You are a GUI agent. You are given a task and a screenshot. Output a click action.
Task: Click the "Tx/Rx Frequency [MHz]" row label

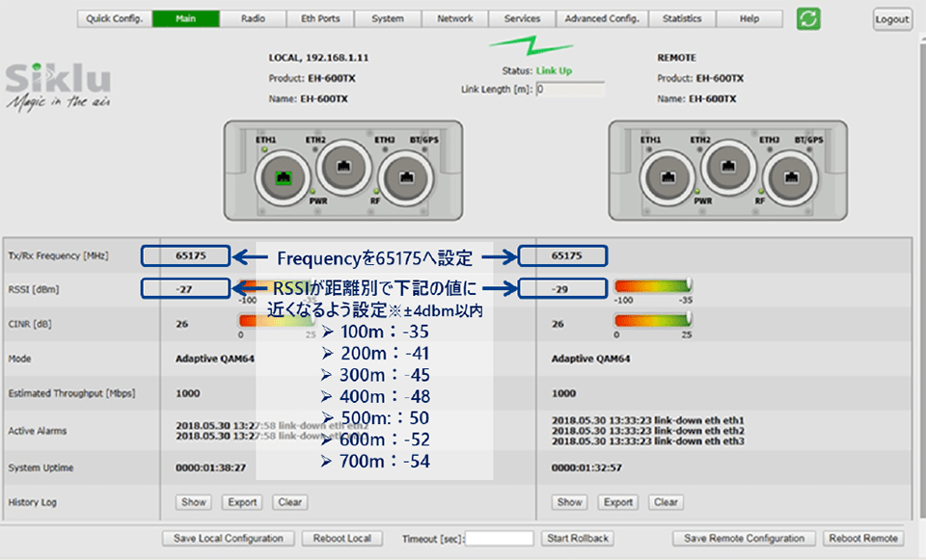[x=58, y=255]
